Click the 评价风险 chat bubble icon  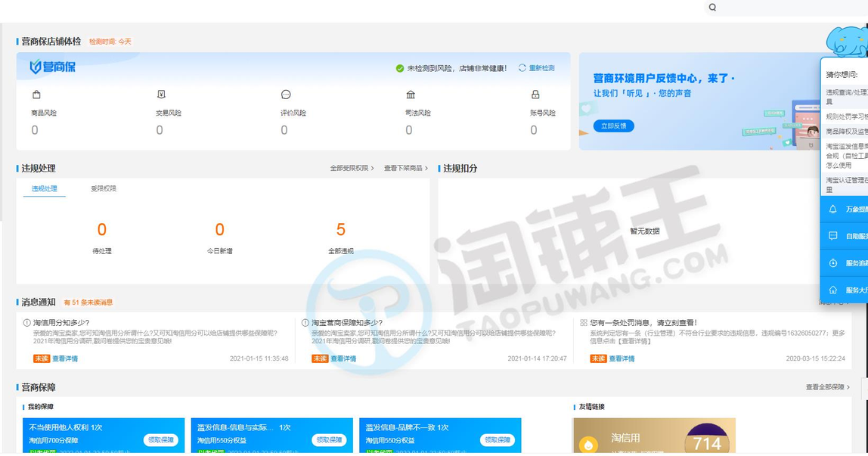tap(286, 95)
